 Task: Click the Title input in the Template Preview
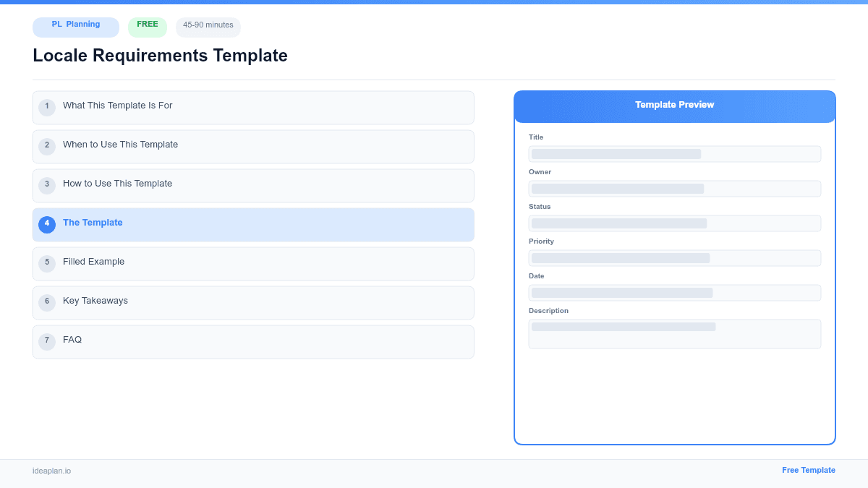pos(674,153)
